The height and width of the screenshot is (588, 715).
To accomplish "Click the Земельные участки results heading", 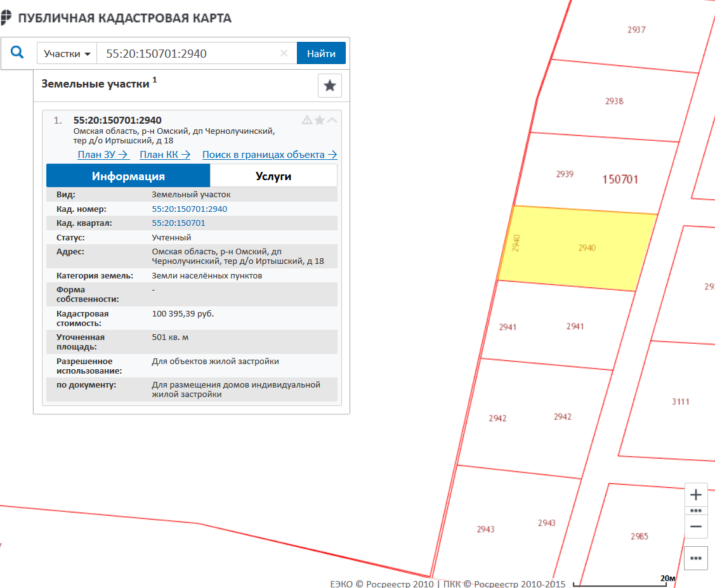I will point(95,84).
